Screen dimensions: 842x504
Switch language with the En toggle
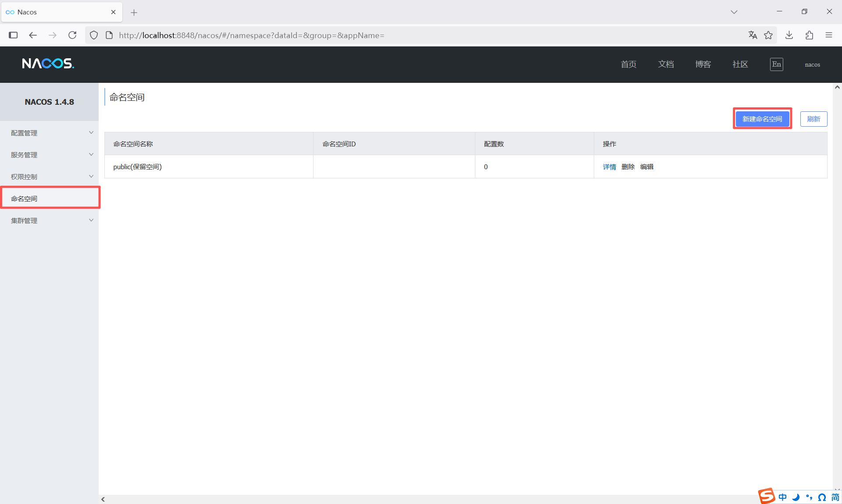pos(776,64)
